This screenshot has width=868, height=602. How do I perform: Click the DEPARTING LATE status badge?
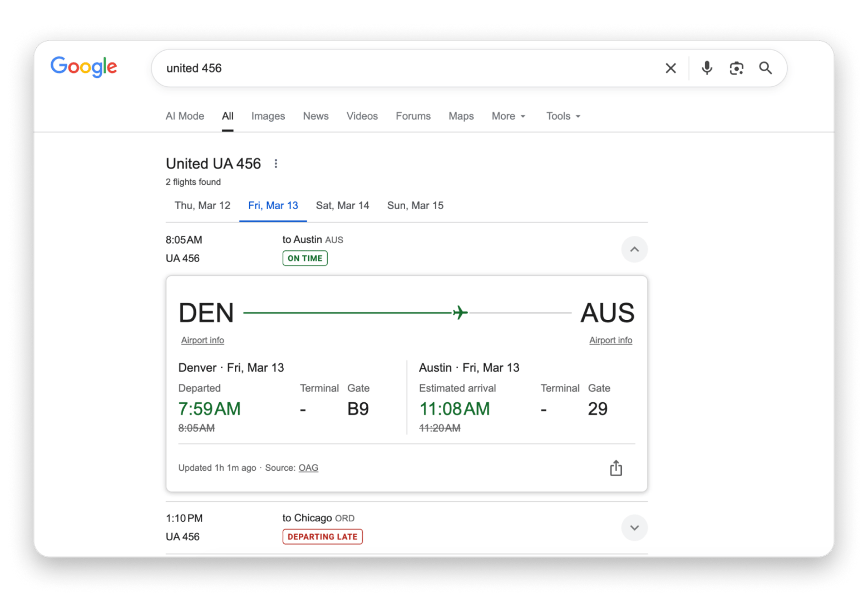point(322,536)
